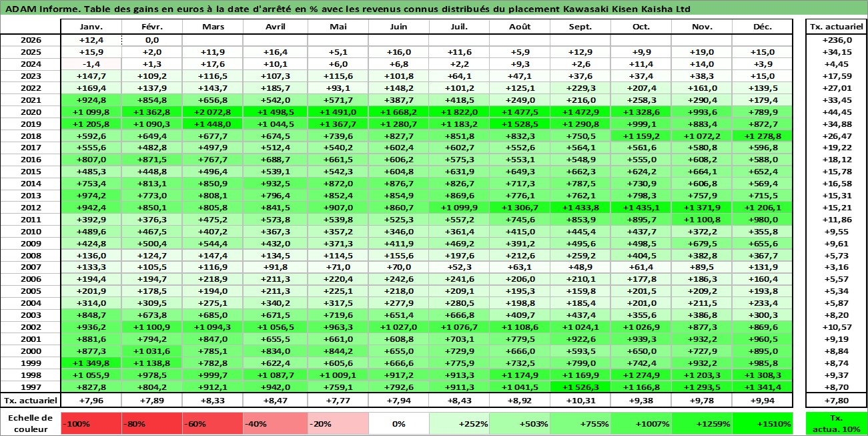Select the 'Déc.' column header

coord(763,27)
